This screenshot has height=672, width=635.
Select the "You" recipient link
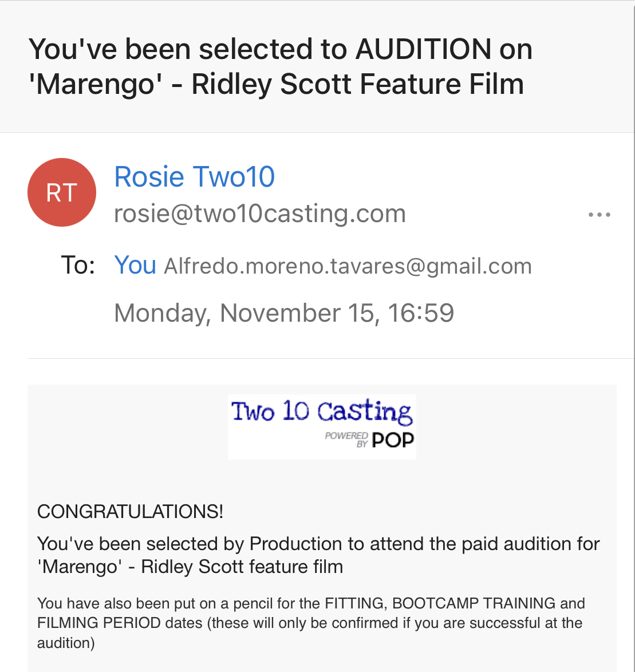pos(135,266)
